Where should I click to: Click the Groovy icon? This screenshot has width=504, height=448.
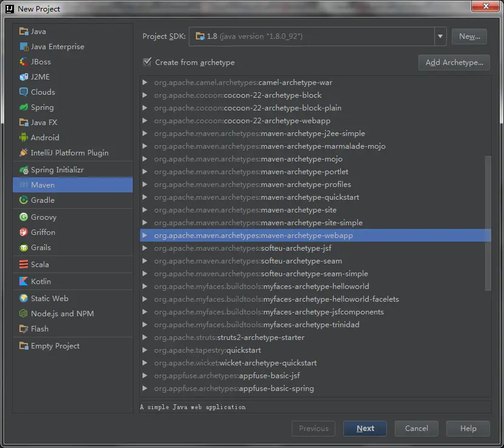click(x=24, y=217)
